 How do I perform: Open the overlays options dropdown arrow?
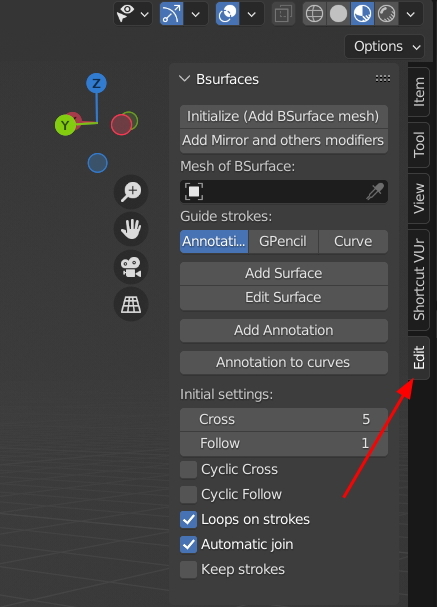click(252, 14)
